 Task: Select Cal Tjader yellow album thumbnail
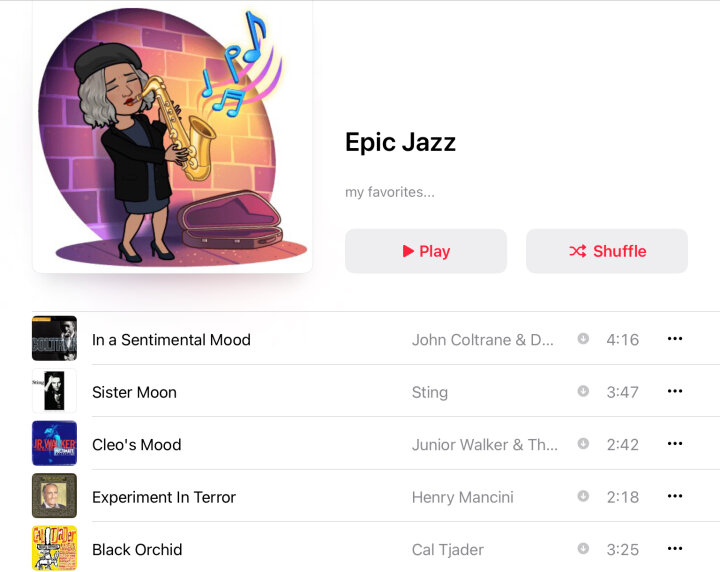54,548
